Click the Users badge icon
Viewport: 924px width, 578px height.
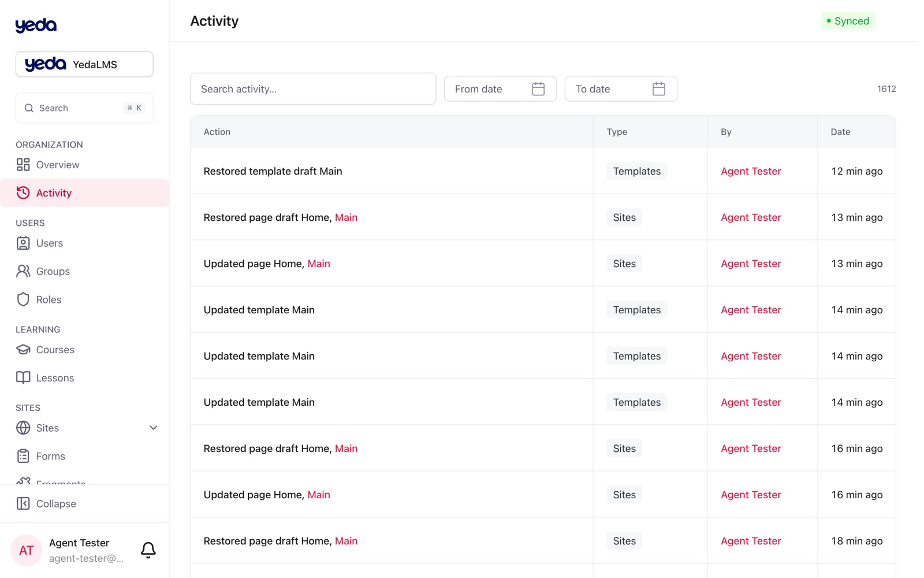point(23,243)
